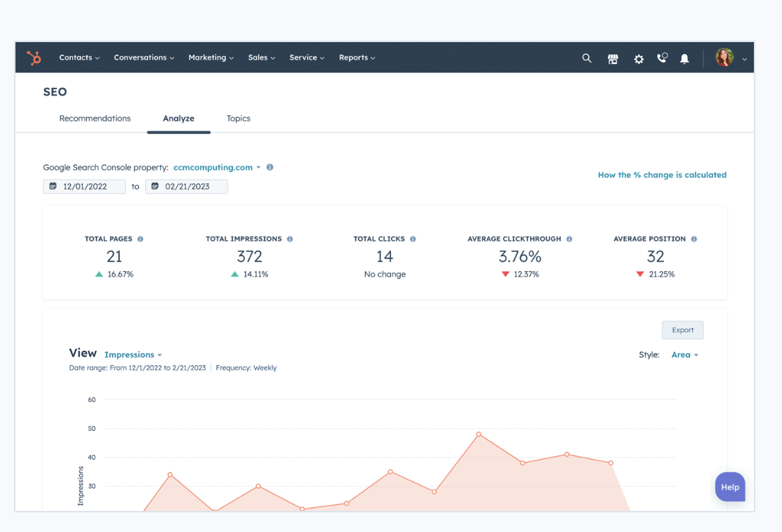782x532 pixels.
Task: Click the 372 total impressions value
Action: [249, 256]
